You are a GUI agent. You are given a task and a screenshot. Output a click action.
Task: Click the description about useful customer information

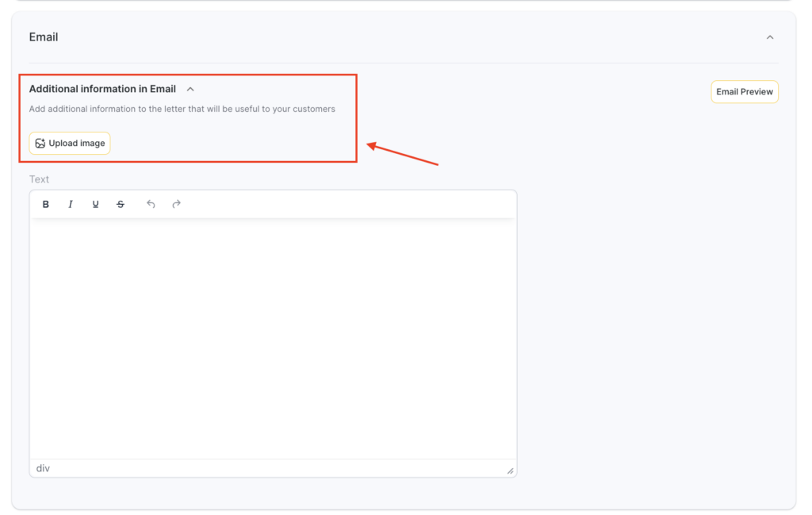point(182,109)
